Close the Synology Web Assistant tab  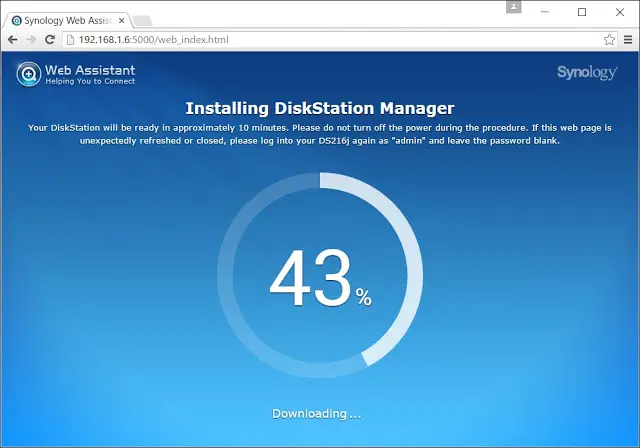(x=121, y=20)
